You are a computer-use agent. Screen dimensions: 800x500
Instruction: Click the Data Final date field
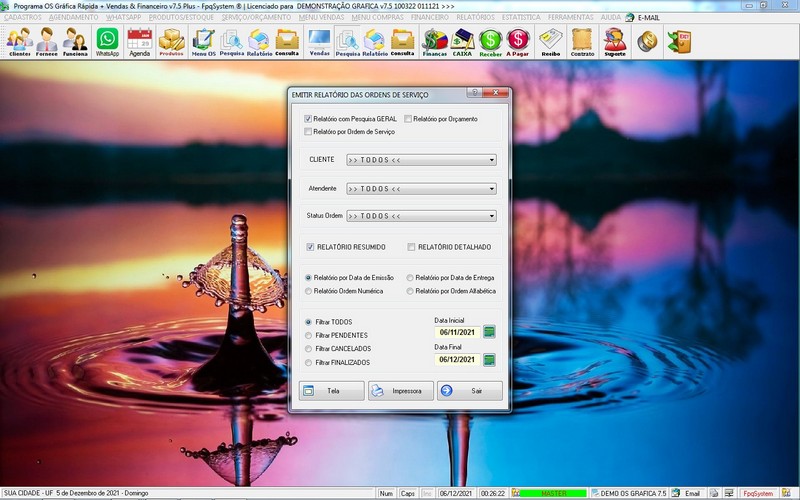[456, 360]
